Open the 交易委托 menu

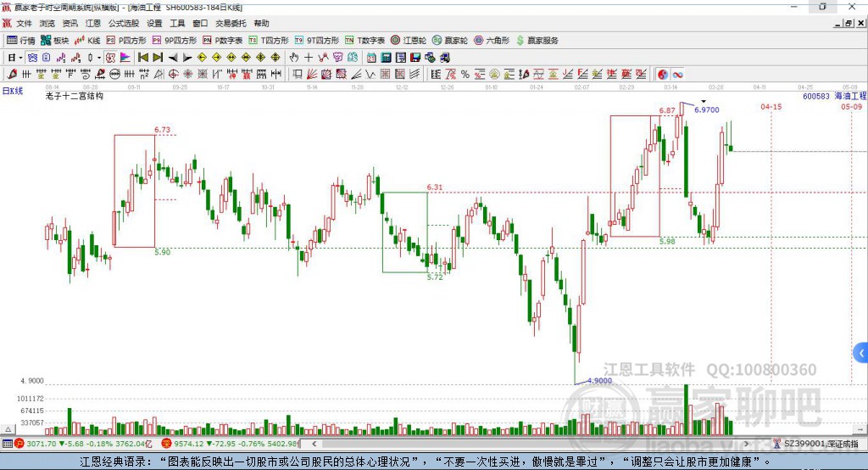coord(231,23)
